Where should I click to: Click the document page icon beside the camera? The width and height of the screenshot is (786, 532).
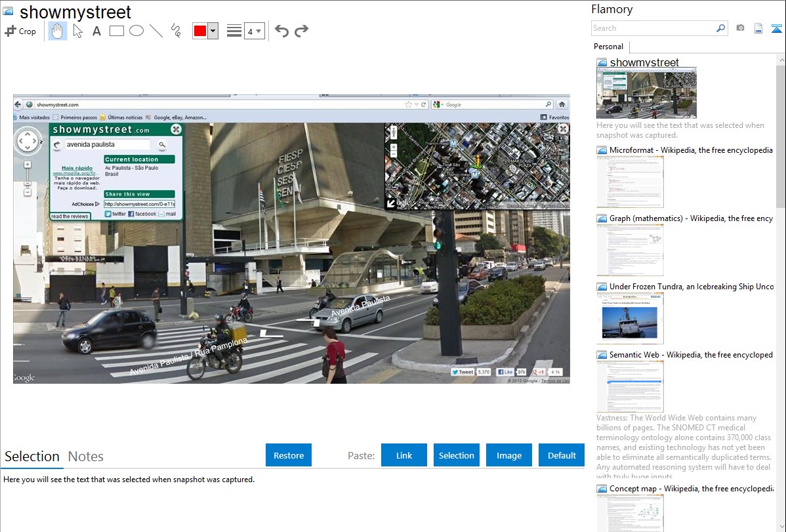click(x=758, y=28)
